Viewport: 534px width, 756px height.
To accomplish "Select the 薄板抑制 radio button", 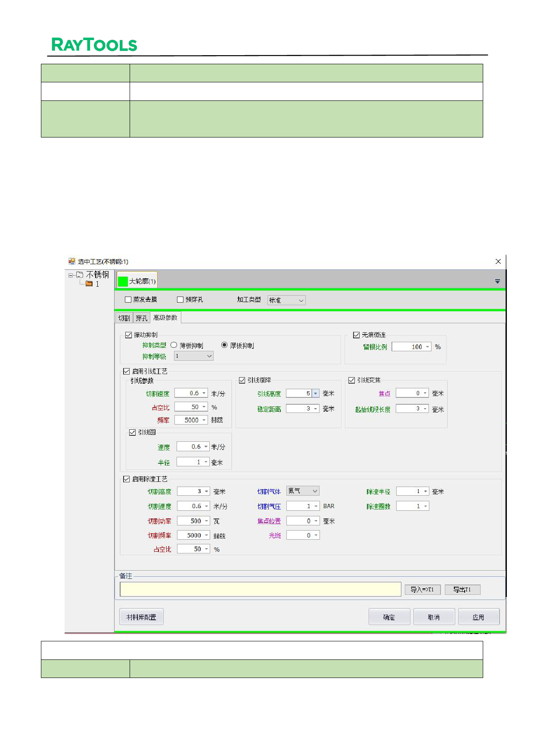I will 174,345.
